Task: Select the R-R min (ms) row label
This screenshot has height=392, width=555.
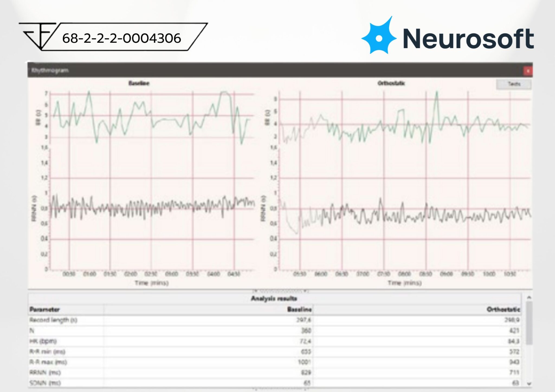Action: tap(47, 352)
